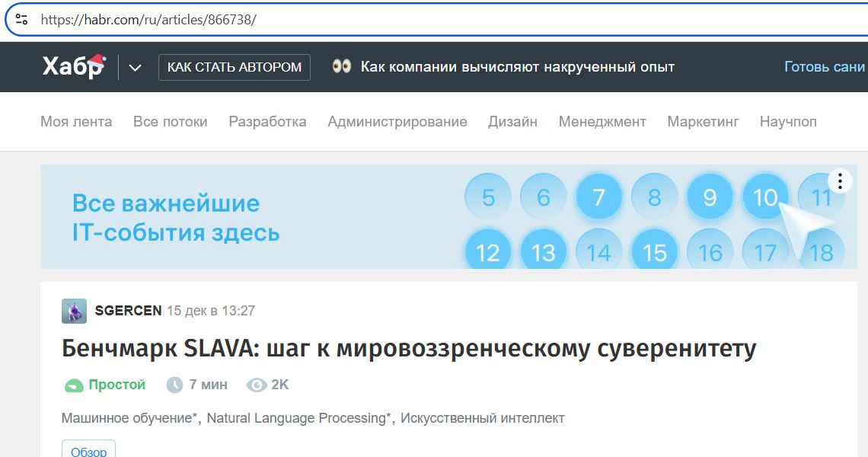Click calendar bubble number 12
Screen dimensions: 868x457
488,251
